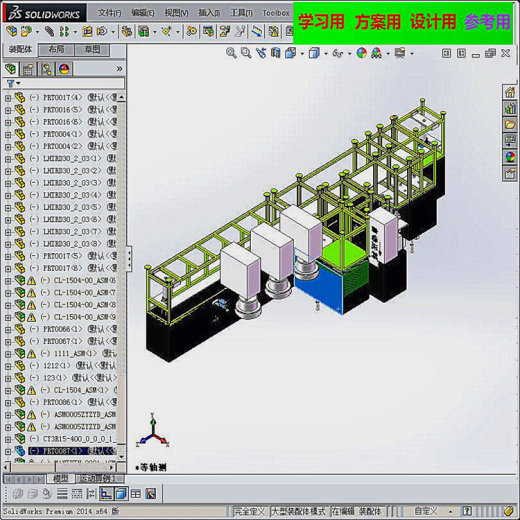The width and height of the screenshot is (520, 520).
Task: Open the 工具(T) menu
Action: (241, 13)
